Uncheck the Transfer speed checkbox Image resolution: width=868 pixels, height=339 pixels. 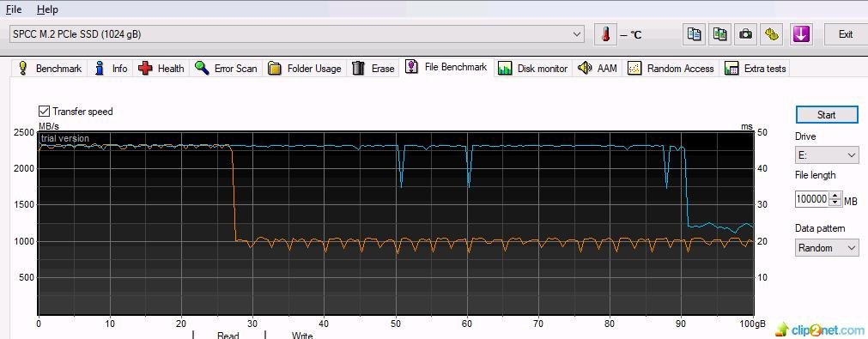pyautogui.click(x=44, y=112)
